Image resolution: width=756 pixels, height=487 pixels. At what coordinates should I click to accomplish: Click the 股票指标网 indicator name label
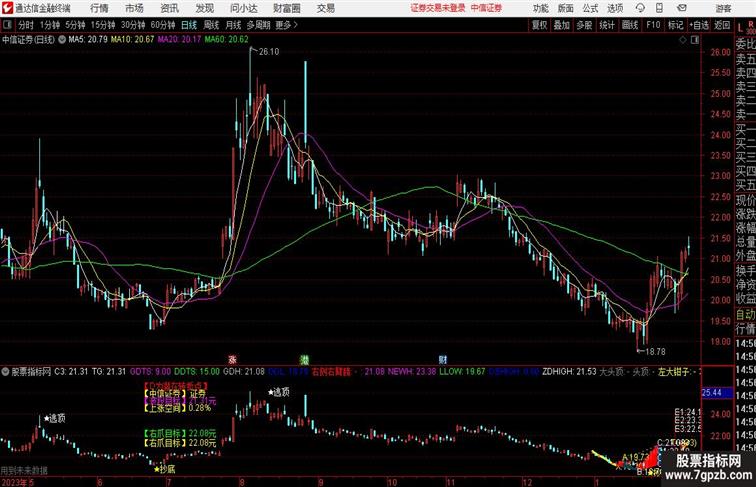point(31,372)
